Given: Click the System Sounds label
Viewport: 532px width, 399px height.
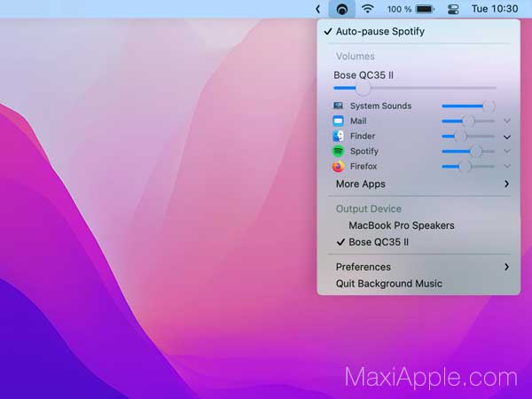Looking at the screenshot, I should pos(380,106).
